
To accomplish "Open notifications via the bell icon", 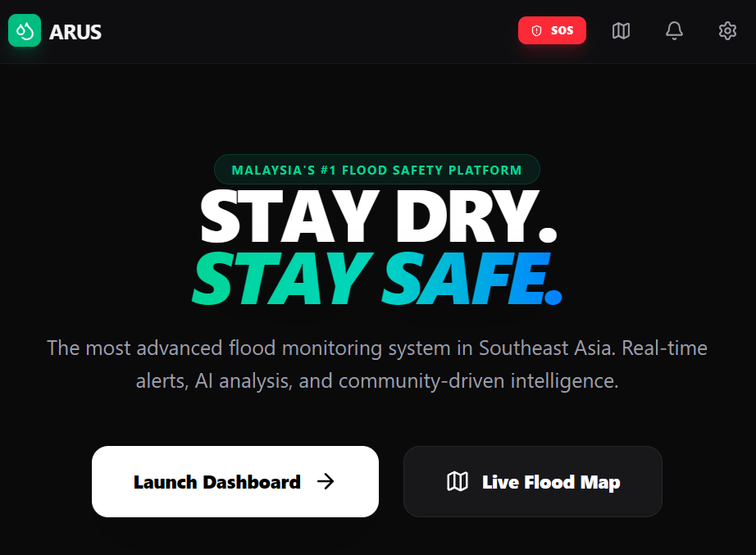I will (674, 31).
